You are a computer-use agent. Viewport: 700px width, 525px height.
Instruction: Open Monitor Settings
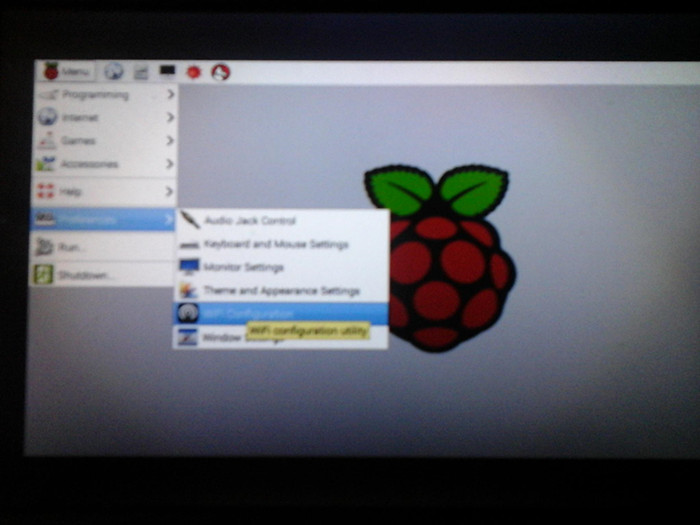coord(281,267)
